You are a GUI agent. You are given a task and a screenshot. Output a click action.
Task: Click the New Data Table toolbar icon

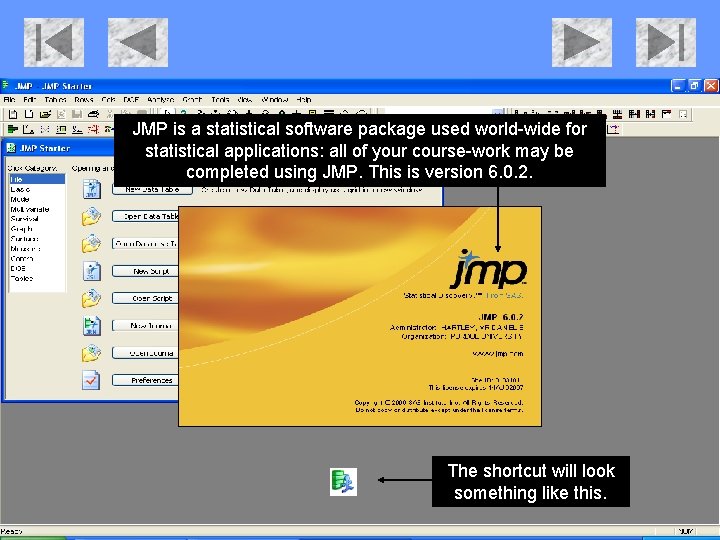(x=13, y=114)
